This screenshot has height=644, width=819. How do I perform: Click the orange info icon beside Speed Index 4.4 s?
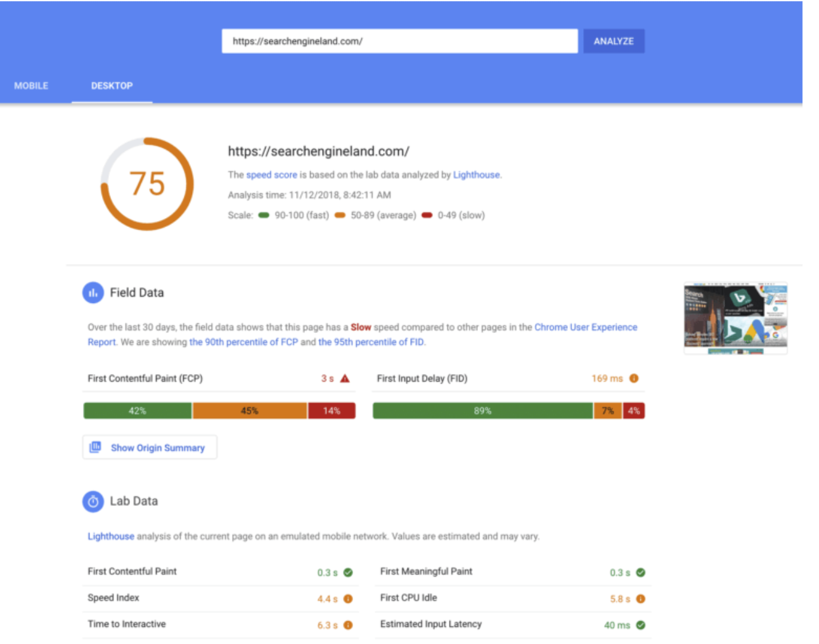click(x=348, y=599)
